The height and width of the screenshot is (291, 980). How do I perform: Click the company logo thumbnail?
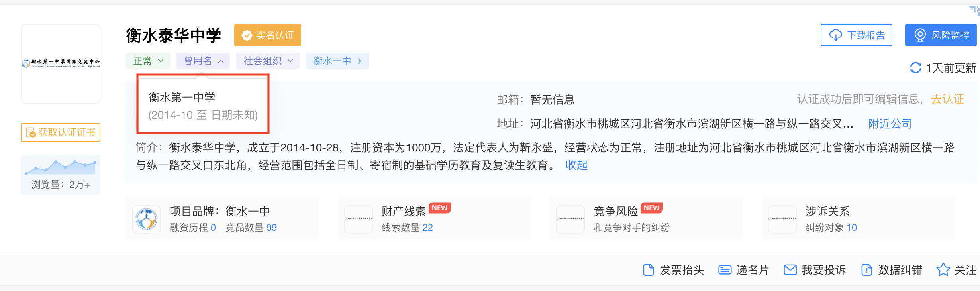click(61, 64)
